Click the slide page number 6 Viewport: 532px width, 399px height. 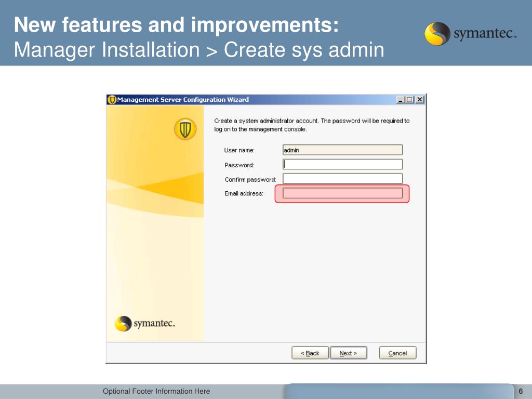coord(521,391)
